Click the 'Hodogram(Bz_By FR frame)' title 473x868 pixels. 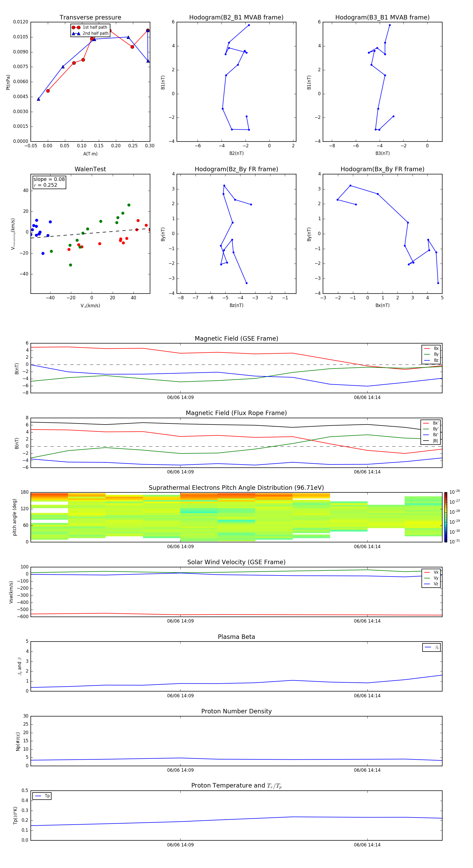(236, 169)
